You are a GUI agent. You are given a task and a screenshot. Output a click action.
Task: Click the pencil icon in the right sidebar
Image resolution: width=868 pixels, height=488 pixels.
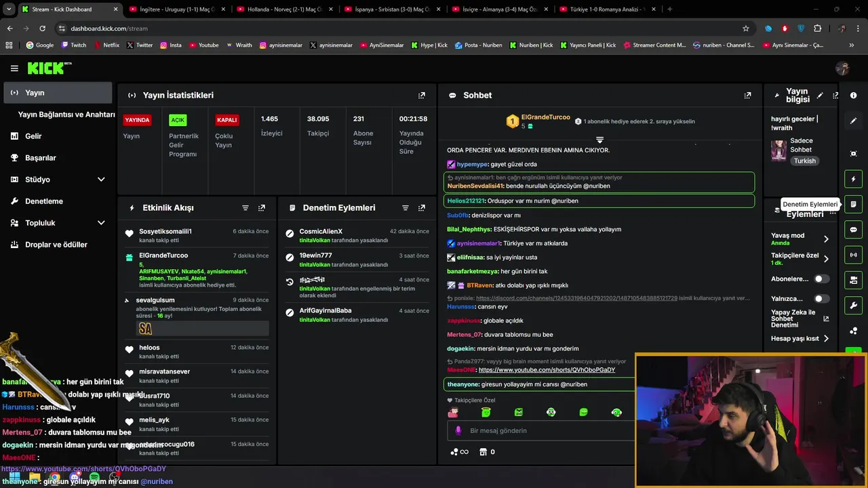click(x=854, y=121)
